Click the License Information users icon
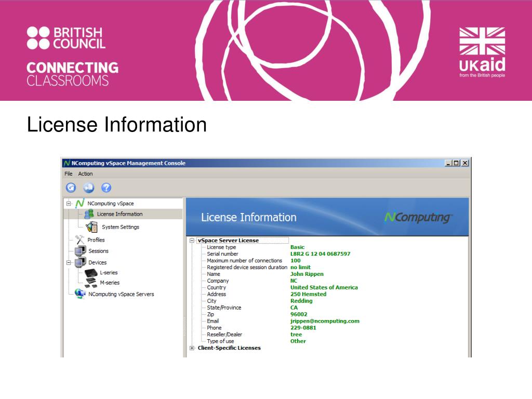 [x=89, y=214]
